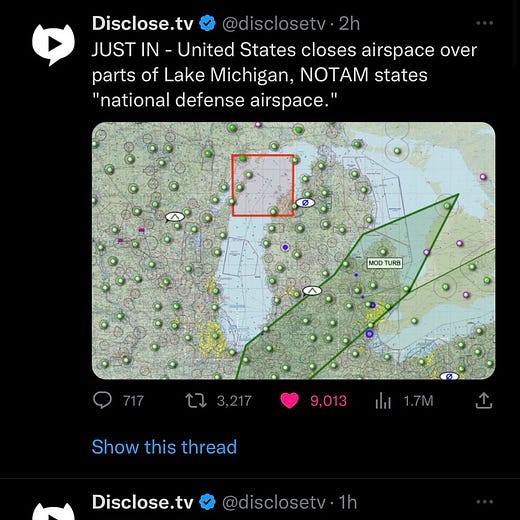The image size is (520, 520).
Task: Unlike the tweet via pink heart
Action: point(289,401)
